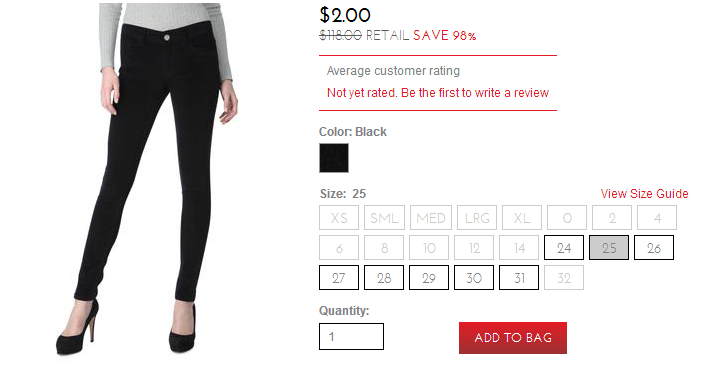Image resolution: width=703 pixels, height=370 pixels.
Task: Pick size 31
Action: [x=519, y=278]
